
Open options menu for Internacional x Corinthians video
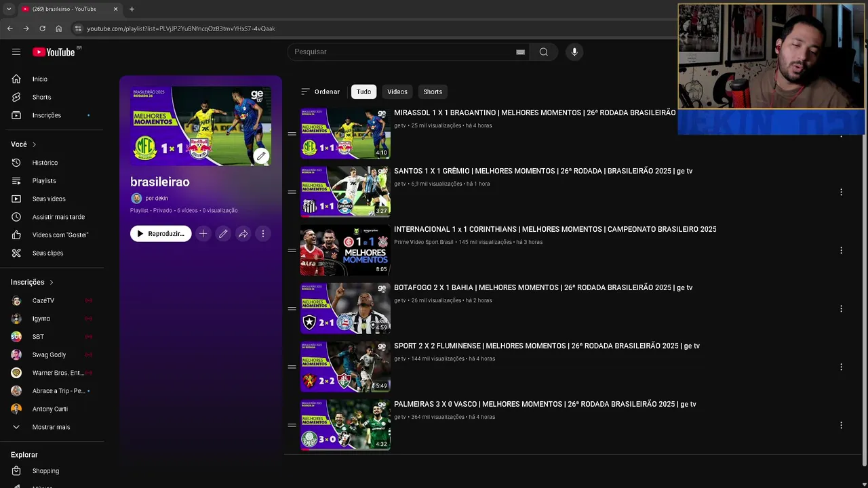[x=841, y=250]
